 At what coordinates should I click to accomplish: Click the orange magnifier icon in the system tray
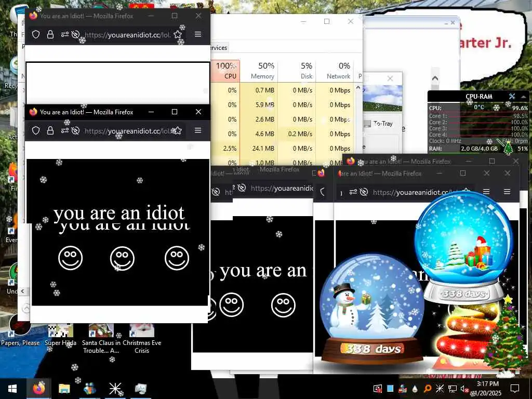(x=427, y=389)
